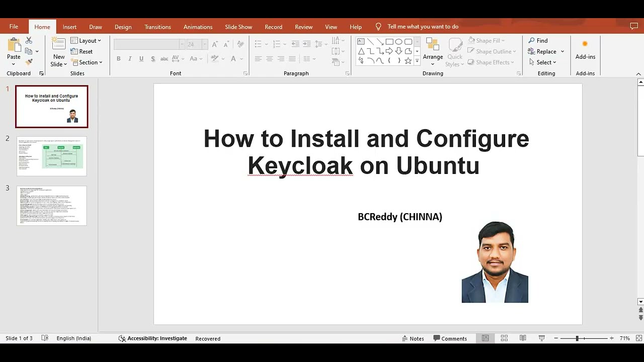Click the Cut scissors icon
Viewport: 644px width, 362px height.
tap(29, 40)
